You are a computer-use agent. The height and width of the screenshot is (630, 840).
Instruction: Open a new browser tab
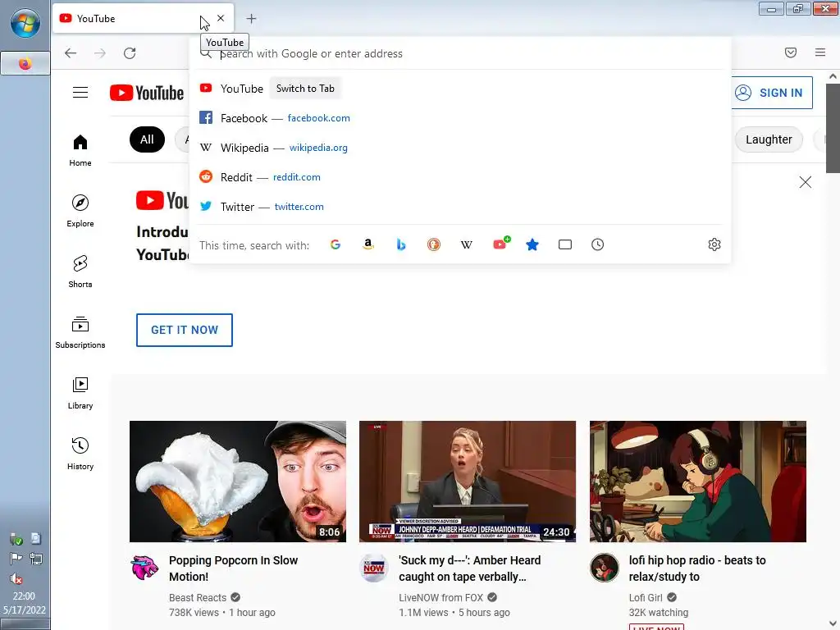pos(251,19)
